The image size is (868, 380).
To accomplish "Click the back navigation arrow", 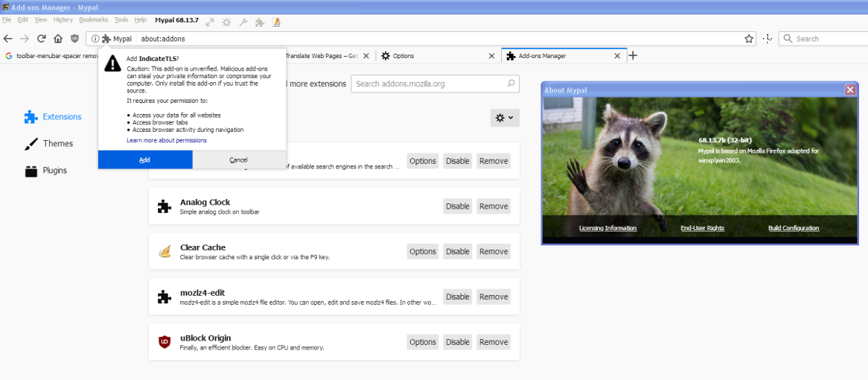I will coord(7,39).
